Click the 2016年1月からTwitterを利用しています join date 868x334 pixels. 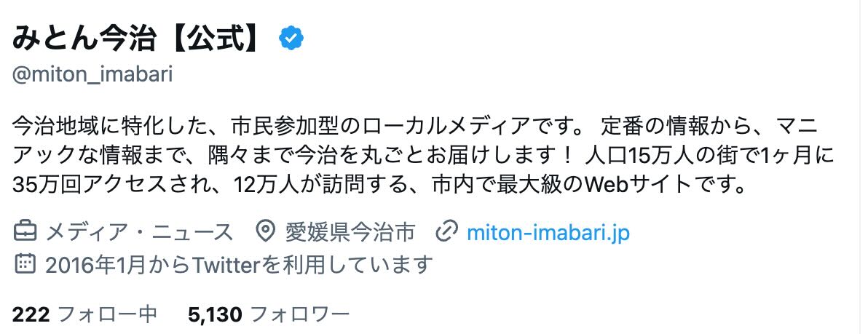tap(239, 265)
